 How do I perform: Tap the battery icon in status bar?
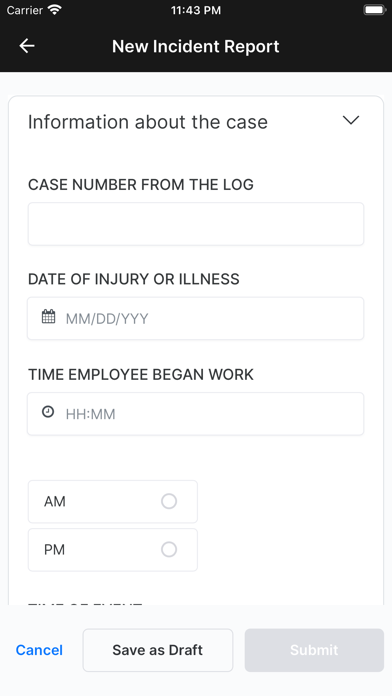coord(374,10)
